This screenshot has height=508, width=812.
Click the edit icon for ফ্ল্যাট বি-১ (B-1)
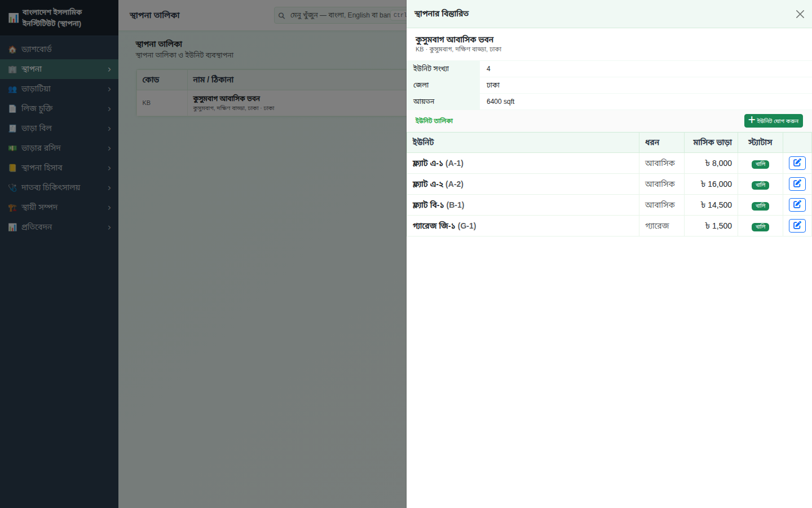797,205
